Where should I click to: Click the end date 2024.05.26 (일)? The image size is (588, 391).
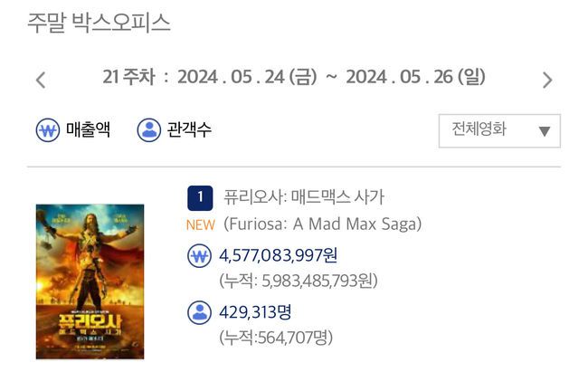[x=416, y=77]
